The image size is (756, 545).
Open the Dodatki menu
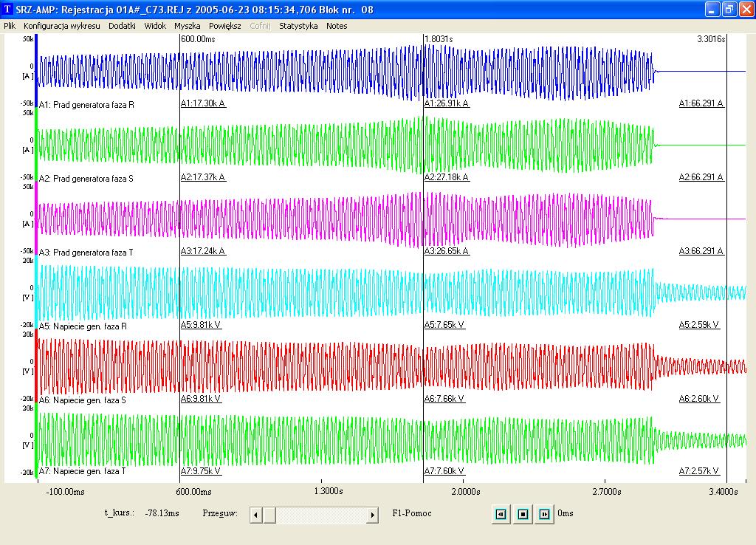[122, 26]
